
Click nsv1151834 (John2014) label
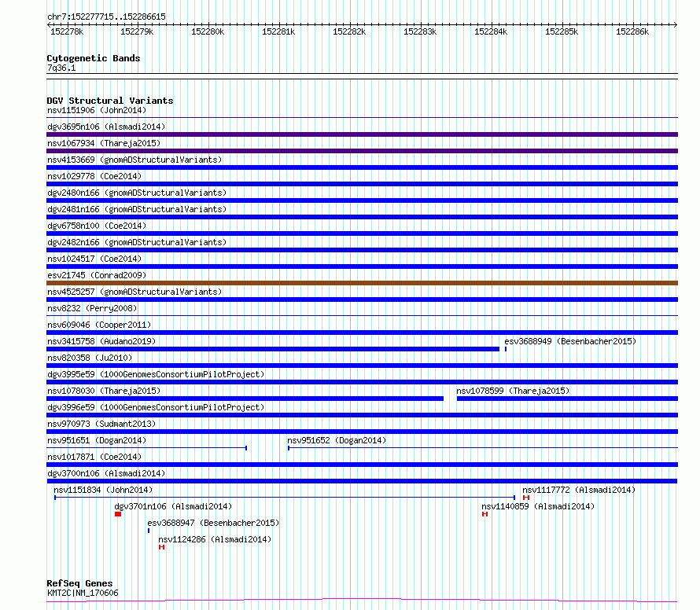(103, 490)
